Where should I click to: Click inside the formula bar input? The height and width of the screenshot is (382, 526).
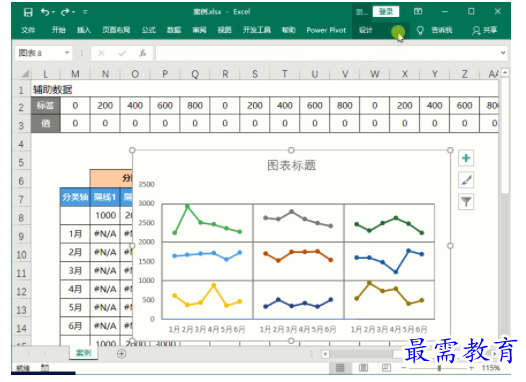(x=327, y=53)
